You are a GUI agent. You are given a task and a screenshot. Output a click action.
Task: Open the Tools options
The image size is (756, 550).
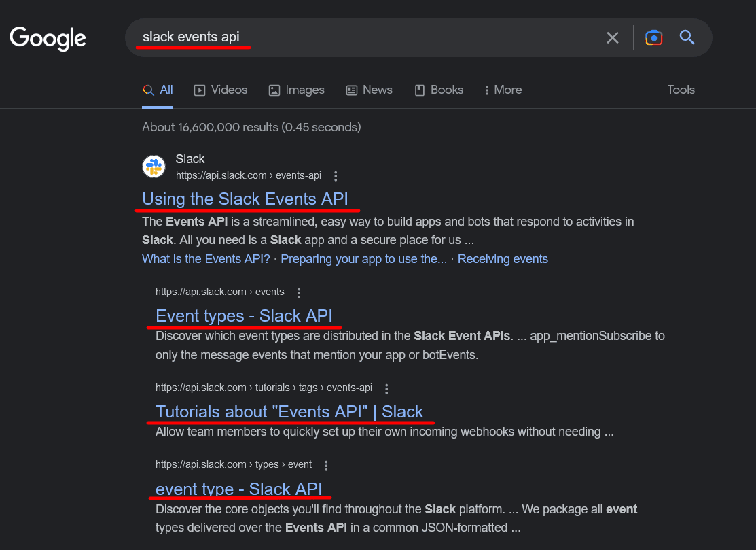[681, 90]
